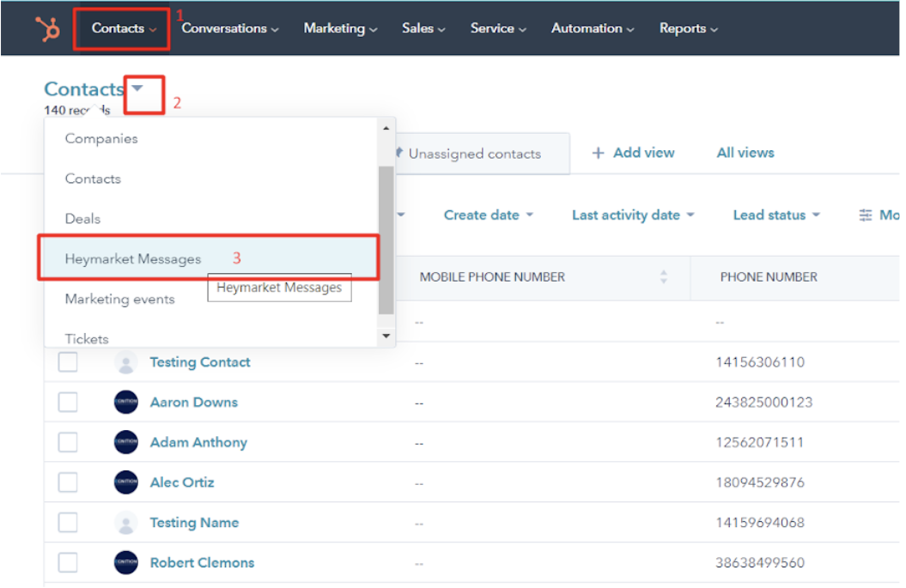
Task: Click phone number 243825000123
Action: pos(763,402)
